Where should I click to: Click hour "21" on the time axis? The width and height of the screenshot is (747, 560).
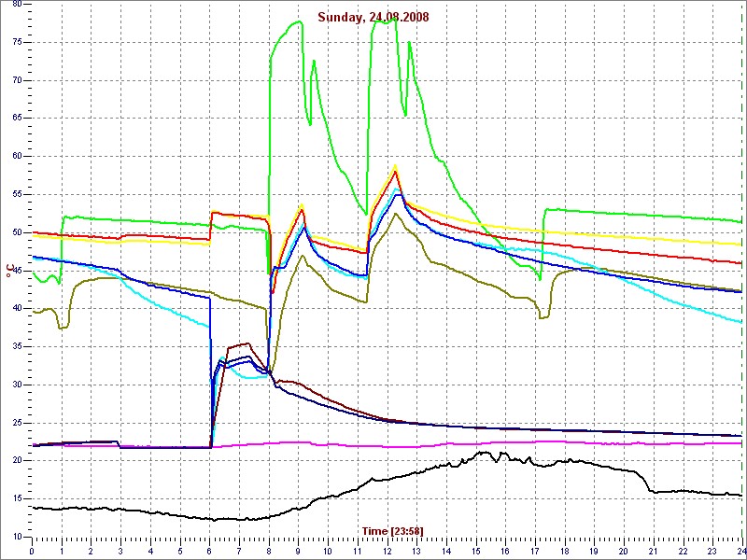click(x=654, y=551)
